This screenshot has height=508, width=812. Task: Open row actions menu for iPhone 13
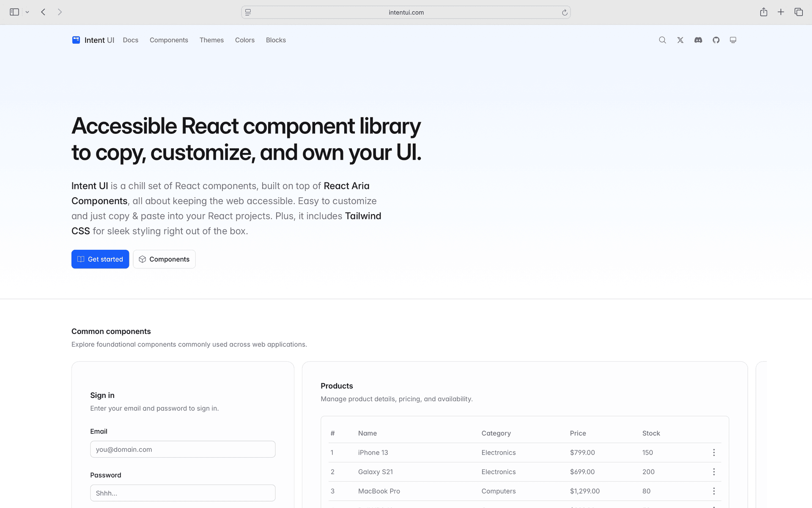[x=713, y=453]
